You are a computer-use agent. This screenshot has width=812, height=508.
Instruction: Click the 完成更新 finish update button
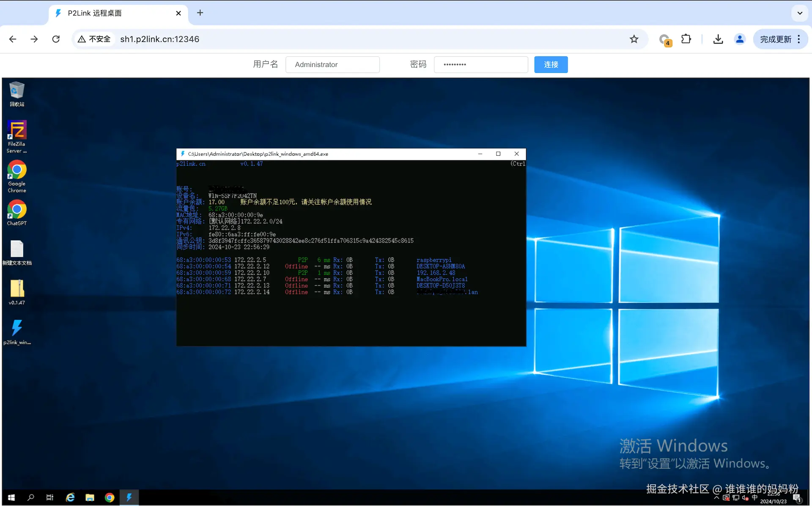point(775,39)
